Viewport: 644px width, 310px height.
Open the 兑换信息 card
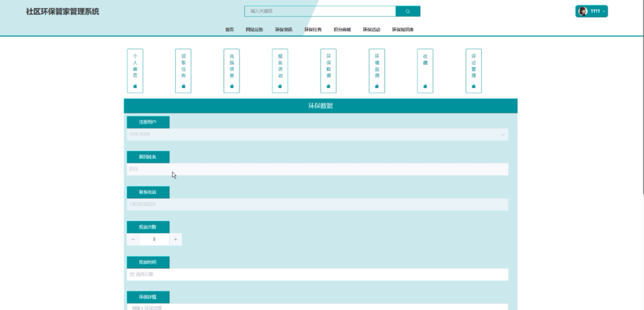click(232, 71)
